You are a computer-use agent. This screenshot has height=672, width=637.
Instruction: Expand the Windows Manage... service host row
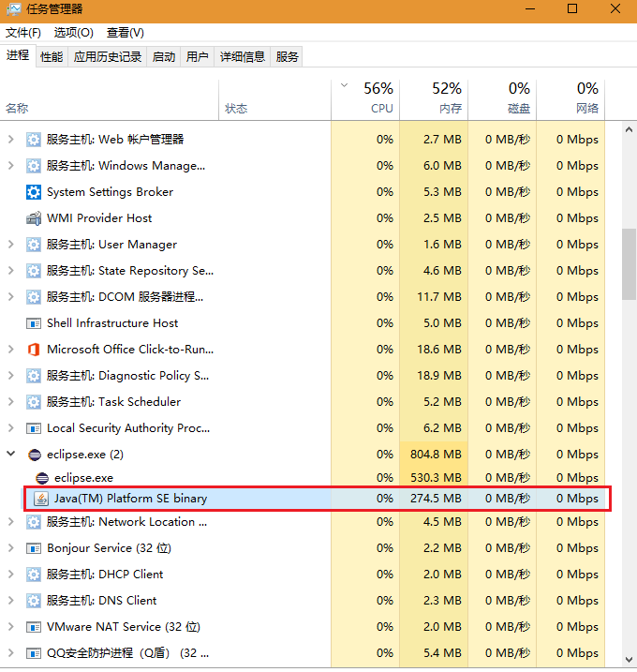click(10, 166)
